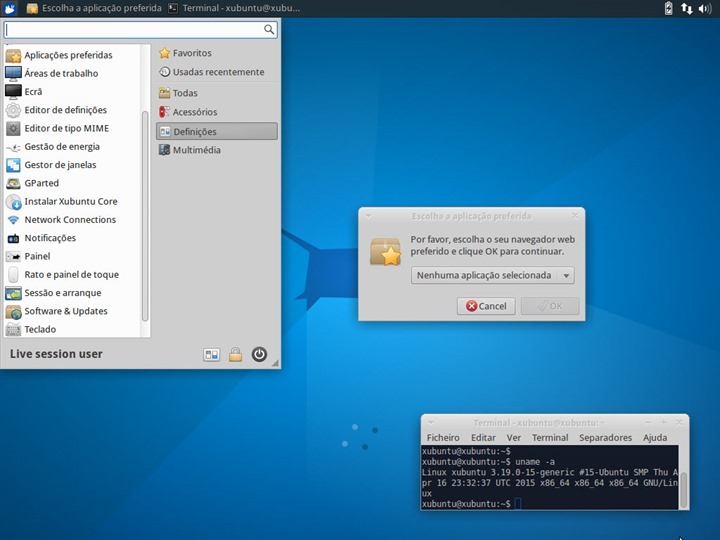Switch to Escolha a aplicação preferida taskbar item
This screenshot has height=540, width=720.
94,8
